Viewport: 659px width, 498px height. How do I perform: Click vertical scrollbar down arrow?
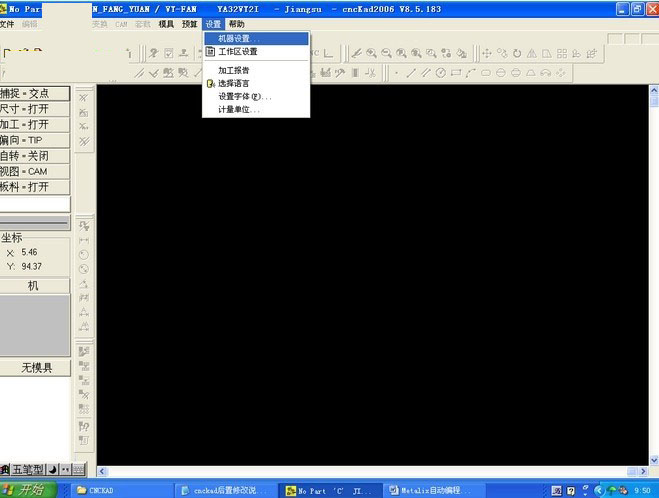click(654, 461)
